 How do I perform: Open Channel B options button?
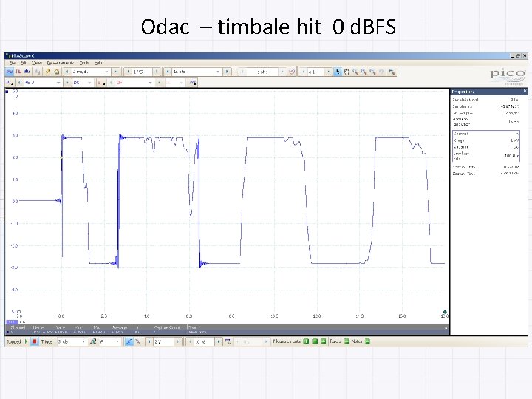101,83
